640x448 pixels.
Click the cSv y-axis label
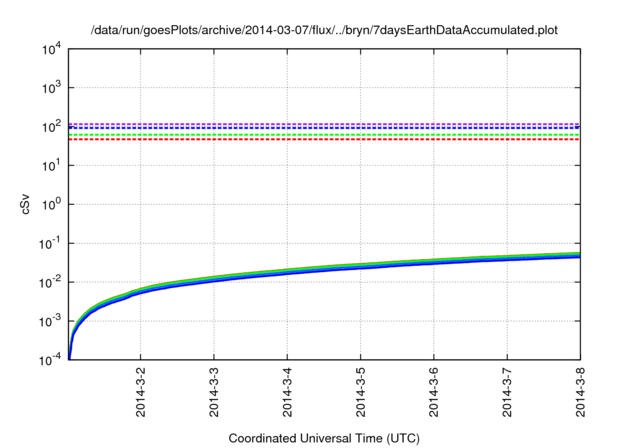click(25, 204)
